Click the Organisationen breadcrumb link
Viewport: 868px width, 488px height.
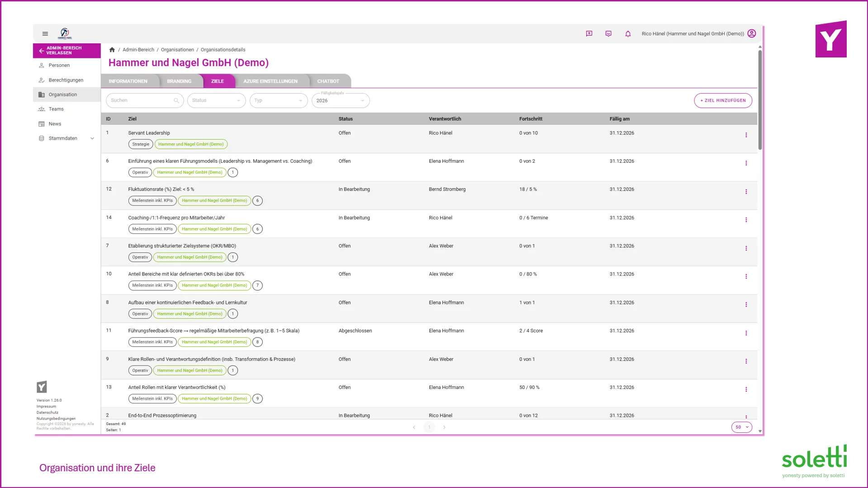pos(177,50)
